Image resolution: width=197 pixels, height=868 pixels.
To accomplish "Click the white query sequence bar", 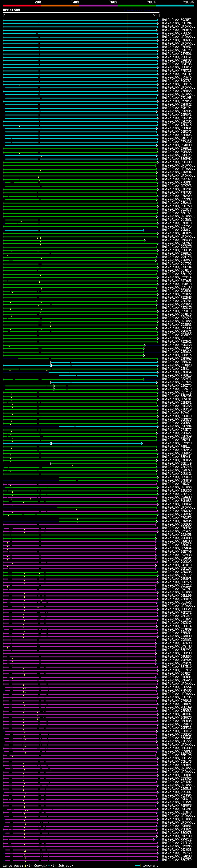I will coord(81,12).
